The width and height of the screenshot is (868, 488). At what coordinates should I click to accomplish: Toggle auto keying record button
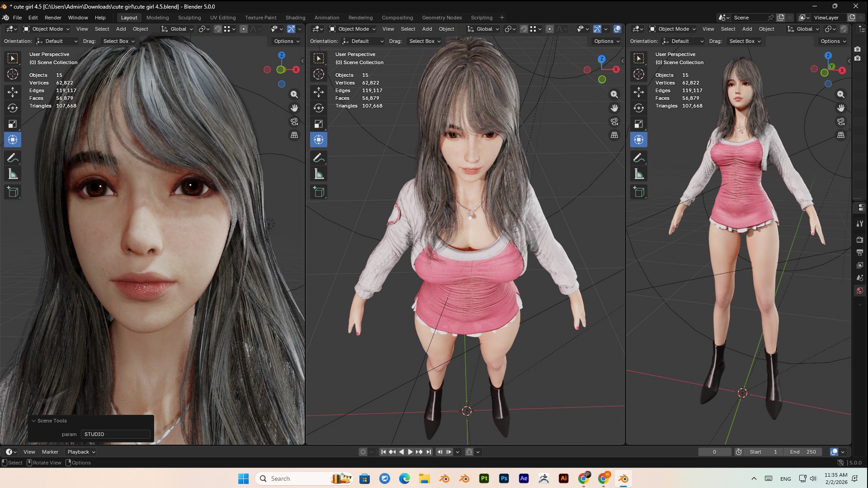point(363,452)
